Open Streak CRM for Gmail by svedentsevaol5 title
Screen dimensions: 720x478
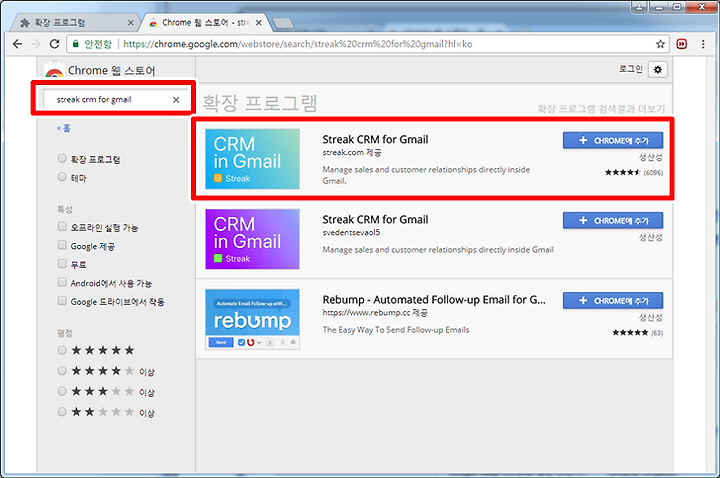pyautogui.click(x=375, y=219)
